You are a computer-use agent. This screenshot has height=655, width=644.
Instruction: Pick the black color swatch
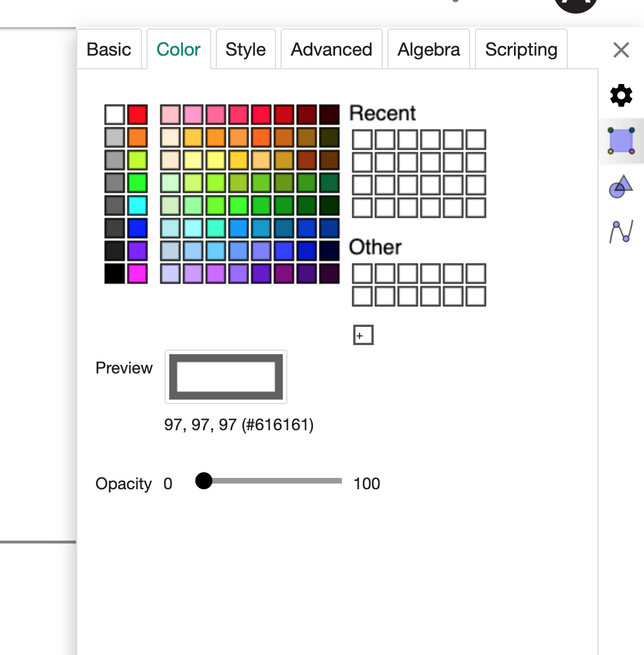coord(115,274)
